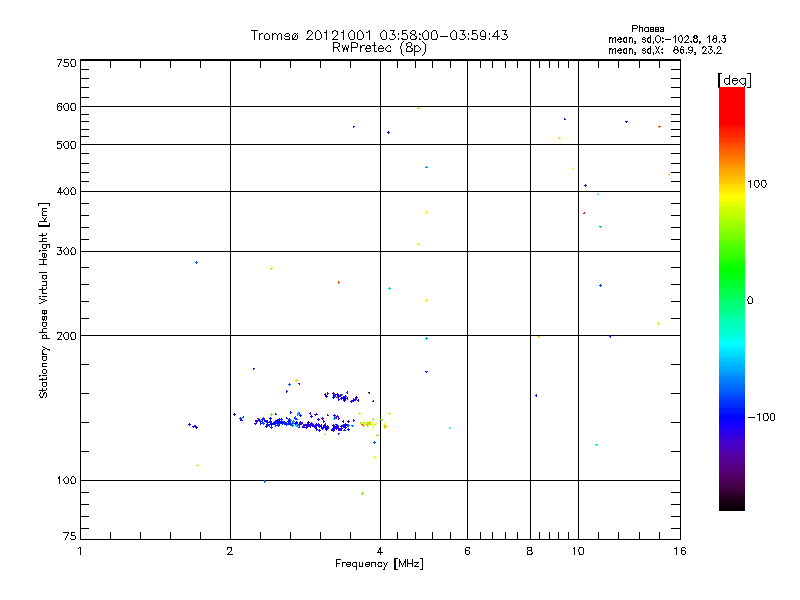Select the colorbar tick label "0" degrees
The height and width of the screenshot is (600, 800).
(x=750, y=301)
